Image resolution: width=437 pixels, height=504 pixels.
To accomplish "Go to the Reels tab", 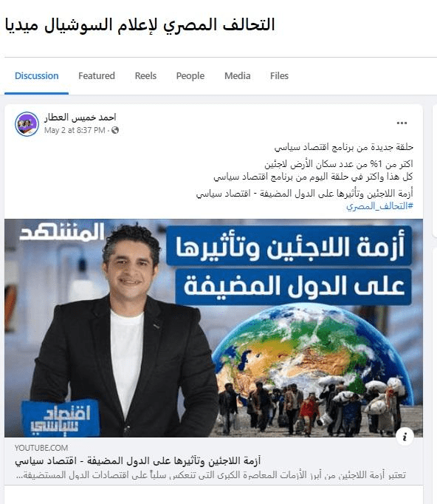I will pos(145,76).
